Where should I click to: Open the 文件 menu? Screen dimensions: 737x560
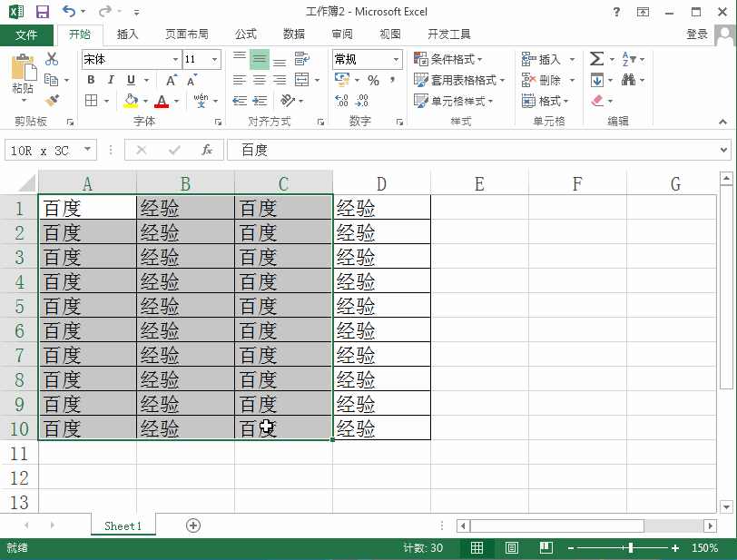[x=26, y=34]
